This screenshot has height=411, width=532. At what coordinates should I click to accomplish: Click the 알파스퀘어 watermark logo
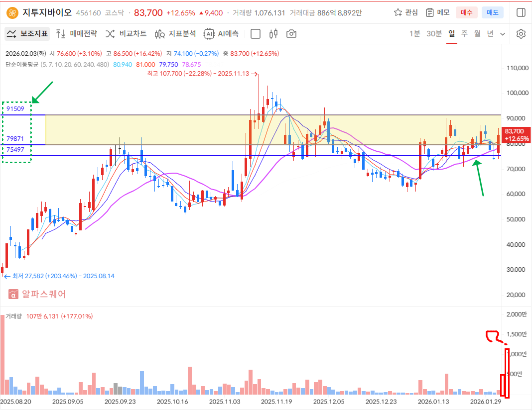pyautogui.click(x=37, y=294)
